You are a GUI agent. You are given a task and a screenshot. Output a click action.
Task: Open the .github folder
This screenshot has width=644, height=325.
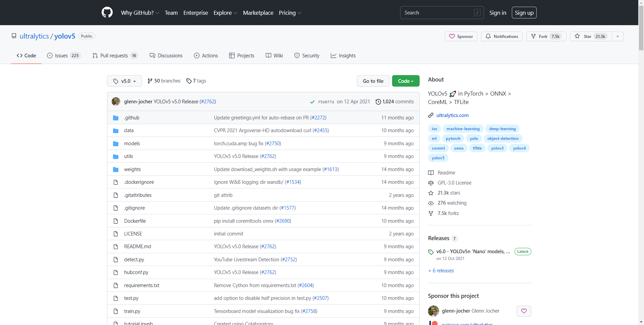pos(131,118)
